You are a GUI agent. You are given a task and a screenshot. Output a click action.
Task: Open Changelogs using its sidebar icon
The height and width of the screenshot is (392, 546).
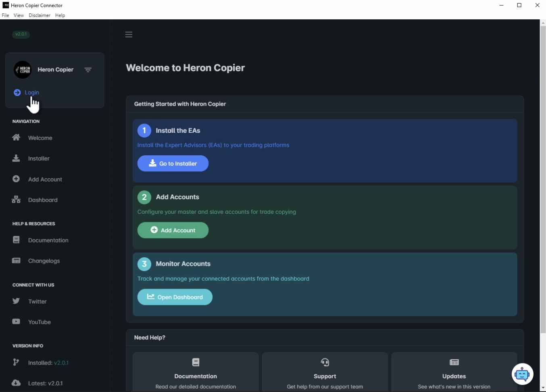pyautogui.click(x=16, y=261)
